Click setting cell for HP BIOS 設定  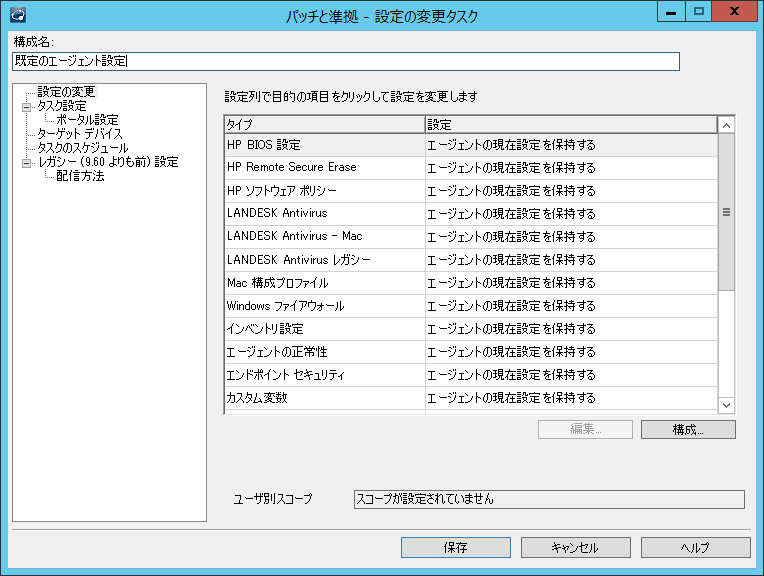571,145
